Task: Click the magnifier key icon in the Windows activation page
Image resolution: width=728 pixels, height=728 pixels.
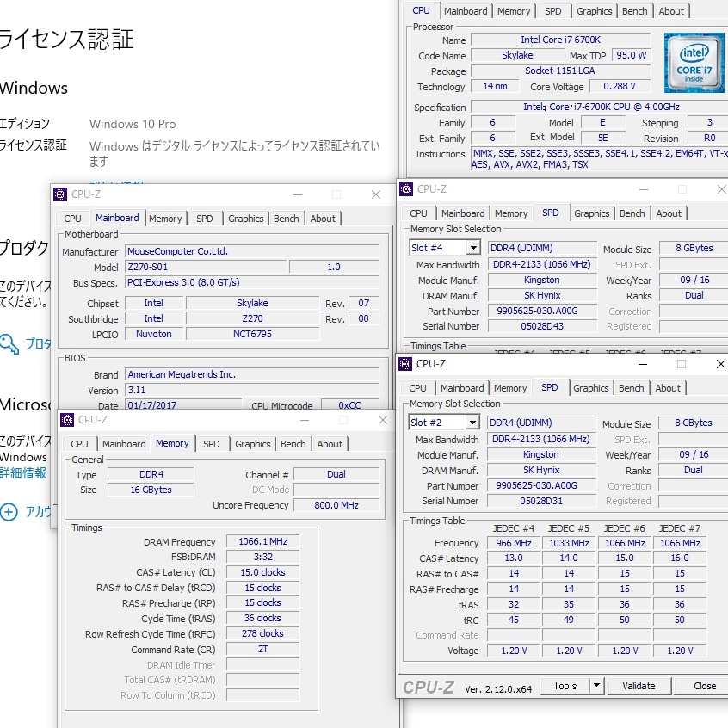Action: click(x=9, y=344)
